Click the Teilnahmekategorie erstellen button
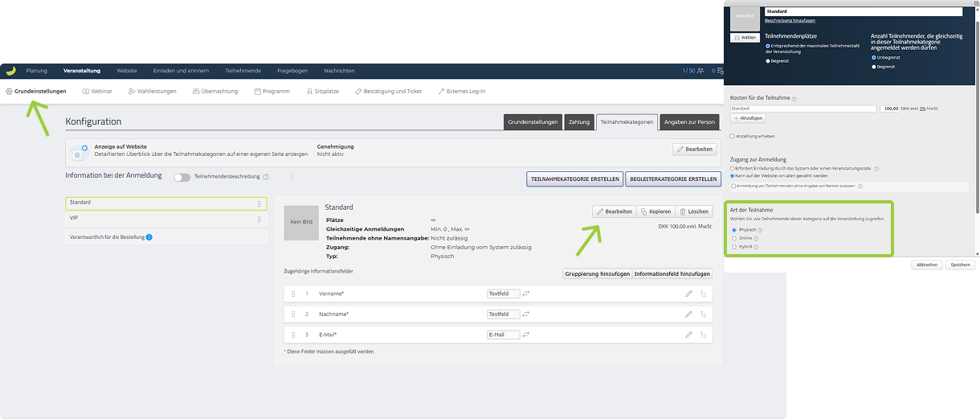980x419 pixels. tap(574, 179)
